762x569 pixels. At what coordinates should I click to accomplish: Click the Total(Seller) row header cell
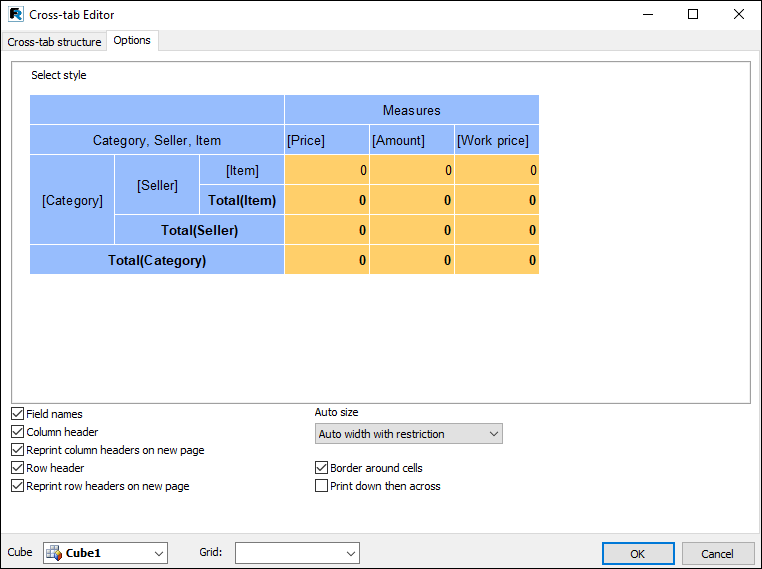(x=199, y=230)
